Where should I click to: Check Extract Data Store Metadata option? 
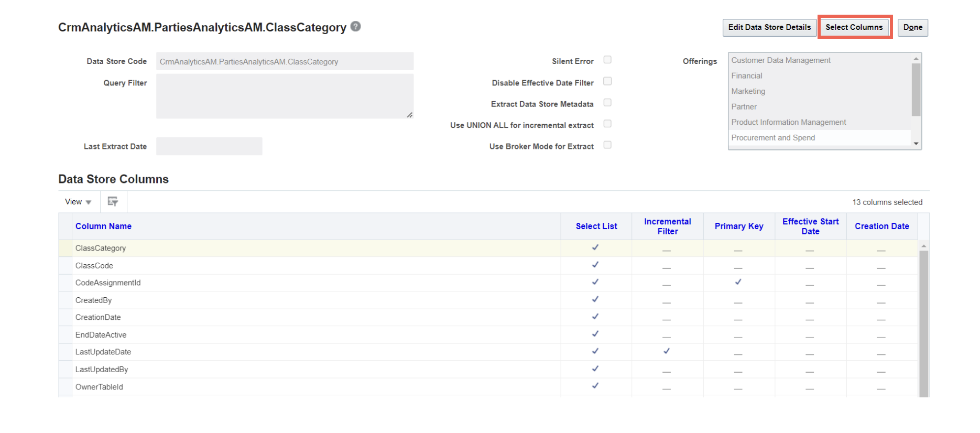pyautogui.click(x=607, y=103)
